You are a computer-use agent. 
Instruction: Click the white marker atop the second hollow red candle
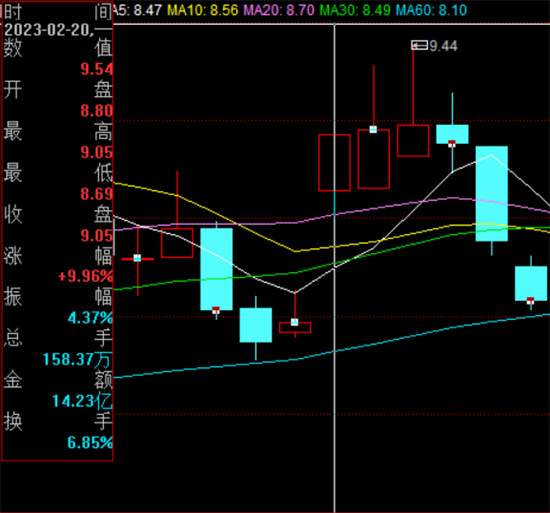point(373,129)
